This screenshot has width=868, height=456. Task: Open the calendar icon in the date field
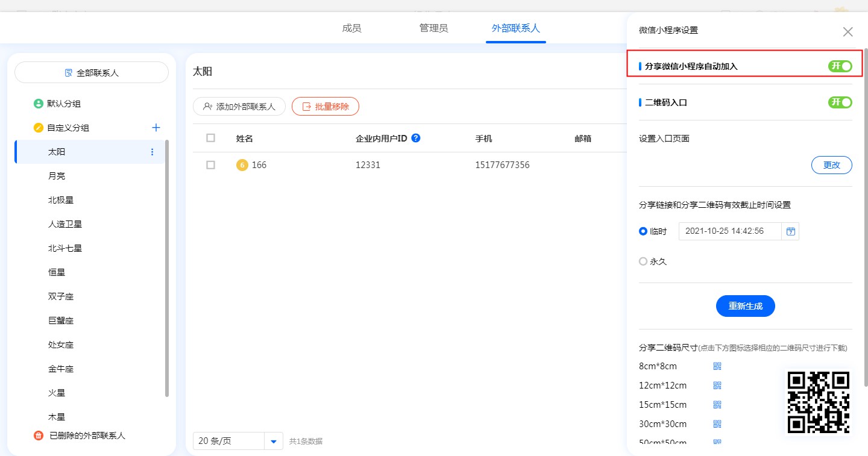pos(790,231)
